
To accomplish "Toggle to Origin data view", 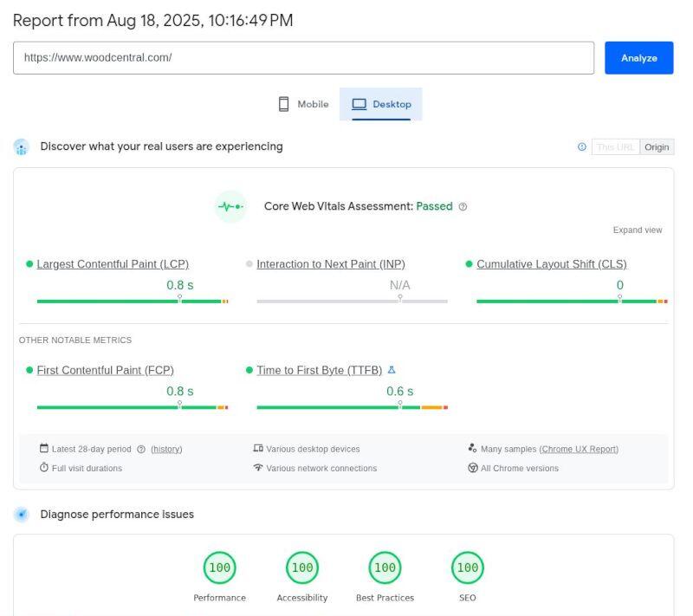I will pos(657,147).
